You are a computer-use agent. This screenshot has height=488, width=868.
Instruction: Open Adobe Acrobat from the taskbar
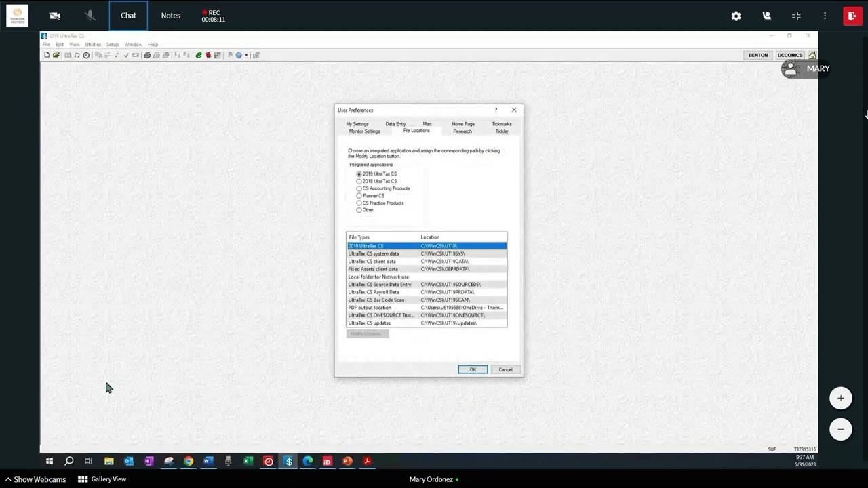(367, 461)
